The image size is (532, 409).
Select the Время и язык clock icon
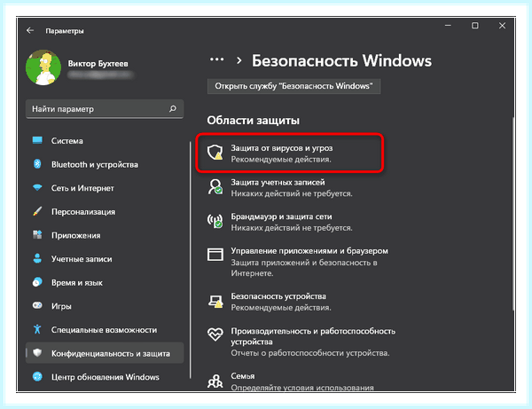(x=37, y=282)
